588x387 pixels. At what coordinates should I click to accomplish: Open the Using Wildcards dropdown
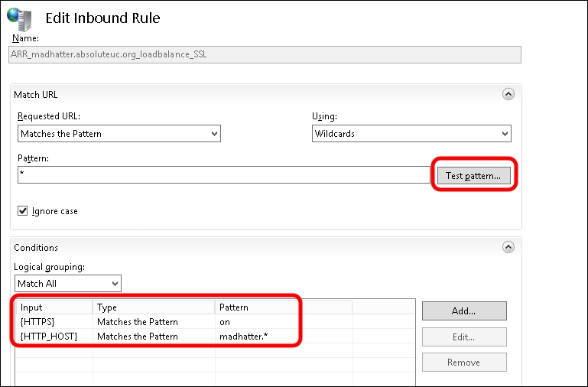411,133
